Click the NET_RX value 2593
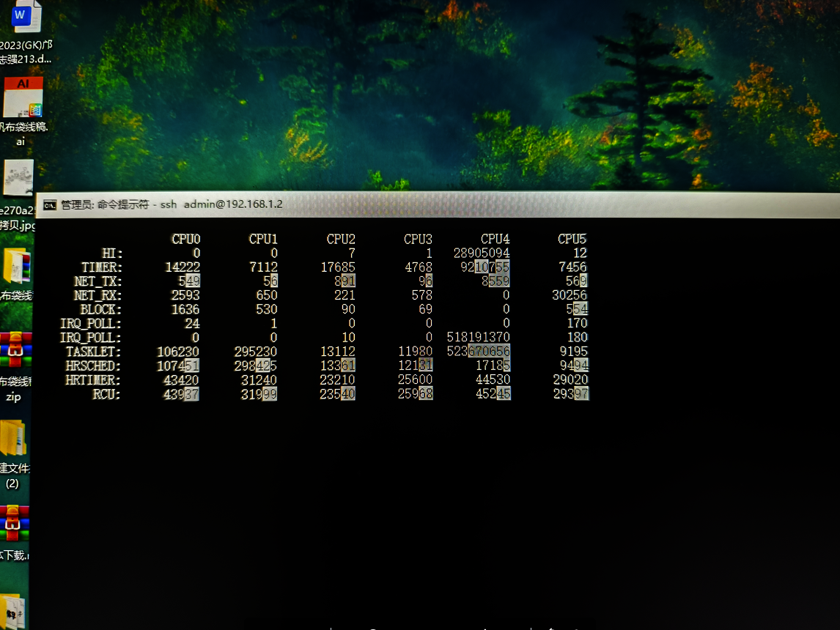 point(185,295)
